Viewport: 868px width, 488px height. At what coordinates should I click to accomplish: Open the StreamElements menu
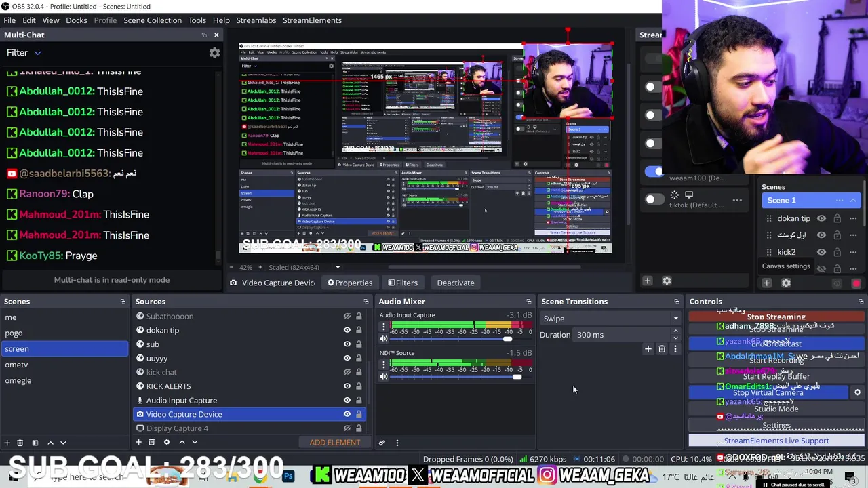pos(312,20)
